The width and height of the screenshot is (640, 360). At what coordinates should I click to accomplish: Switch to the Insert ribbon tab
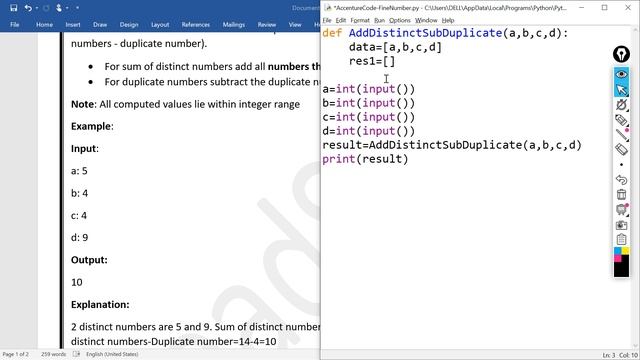click(x=73, y=24)
